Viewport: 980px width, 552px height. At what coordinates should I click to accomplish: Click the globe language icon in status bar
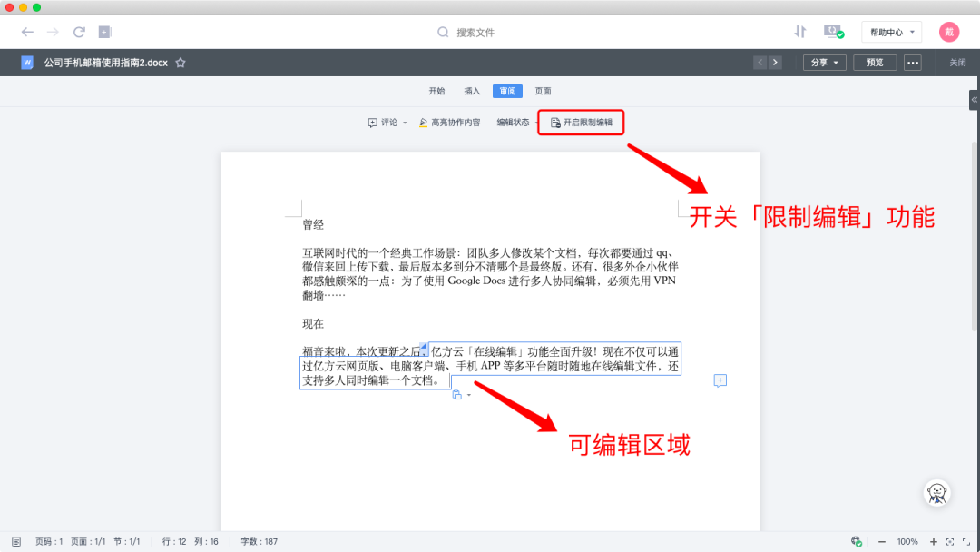click(x=855, y=540)
